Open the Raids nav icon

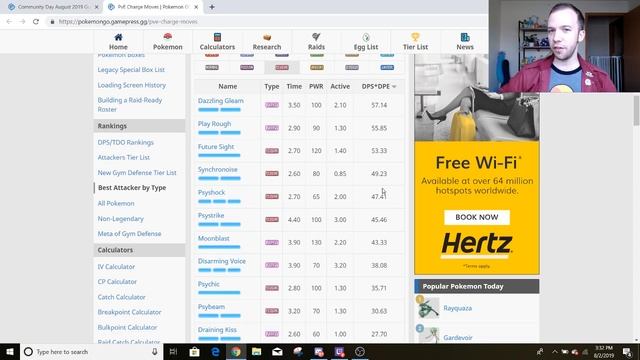[x=316, y=37]
